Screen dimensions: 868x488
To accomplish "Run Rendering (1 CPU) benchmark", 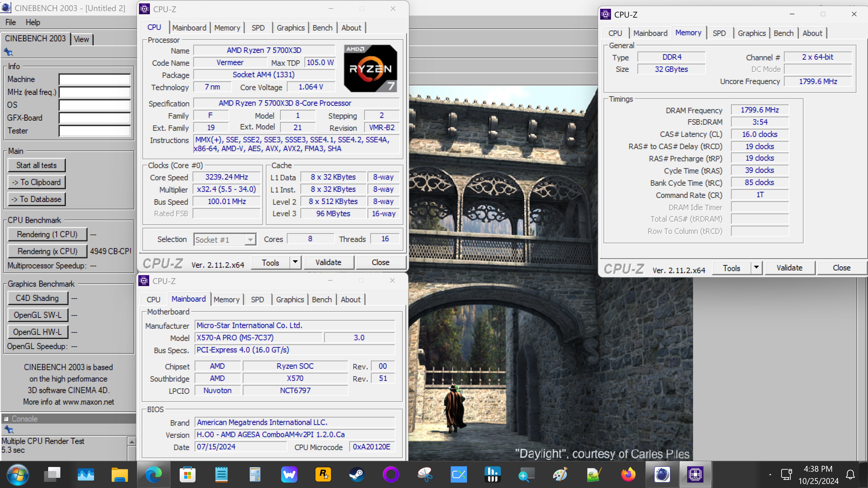I will coord(47,234).
